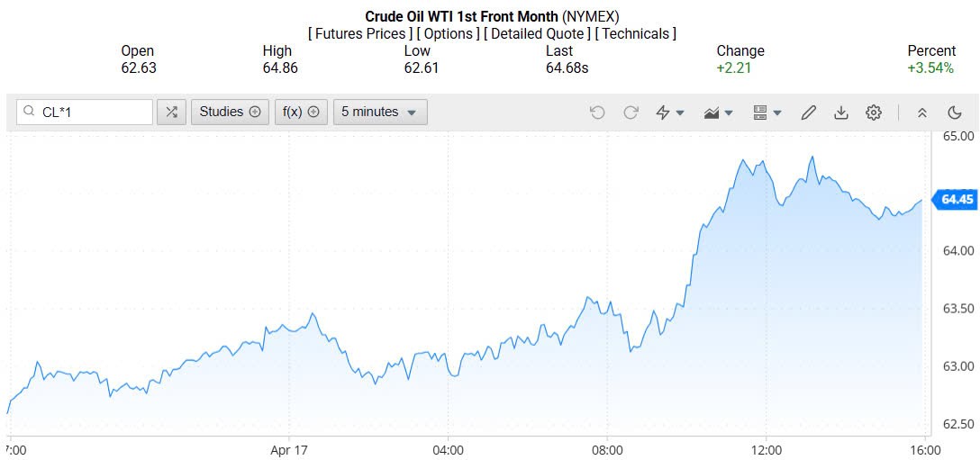This screenshot has height=460, width=980.
Task: Expand the chart type dropdown
Action: [719, 113]
